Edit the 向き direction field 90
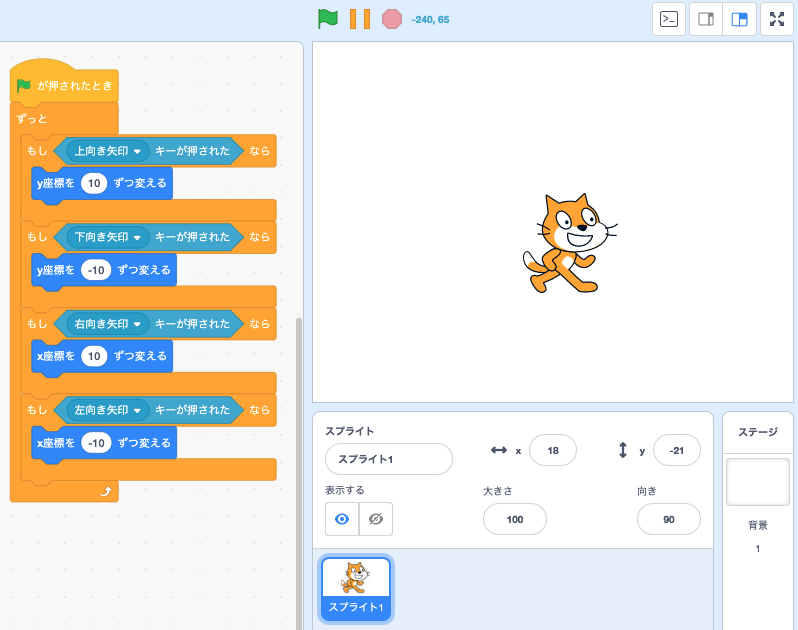The image size is (798, 630). [x=669, y=519]
